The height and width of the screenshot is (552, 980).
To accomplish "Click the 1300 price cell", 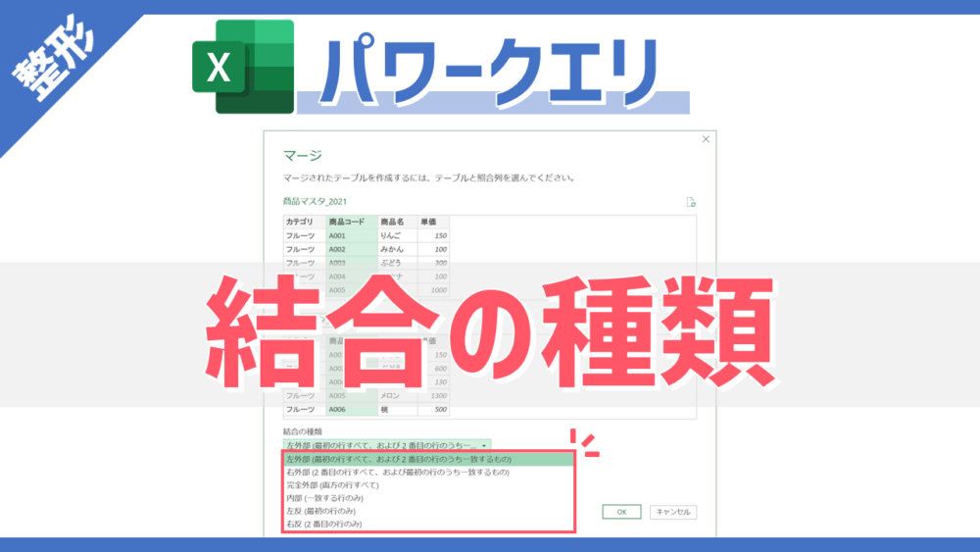I will 433,396.
